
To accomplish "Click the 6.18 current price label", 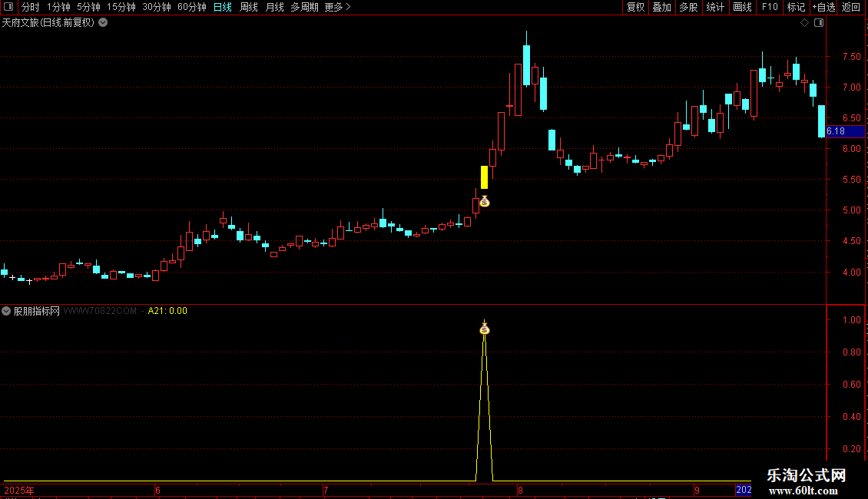I will point(845,131).
